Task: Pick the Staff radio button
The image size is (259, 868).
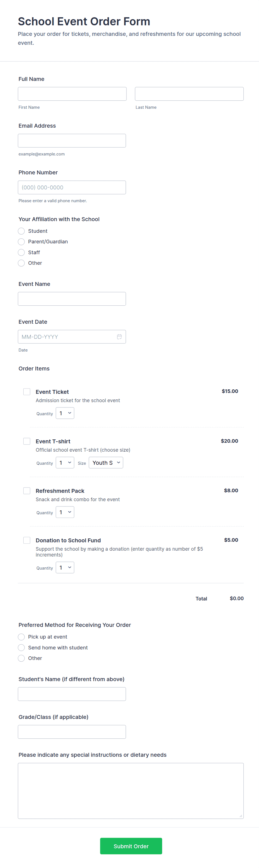Action: 21,252
